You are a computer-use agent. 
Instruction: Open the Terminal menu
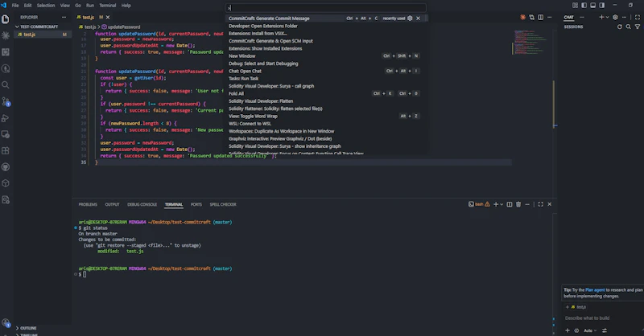point(108,6)
